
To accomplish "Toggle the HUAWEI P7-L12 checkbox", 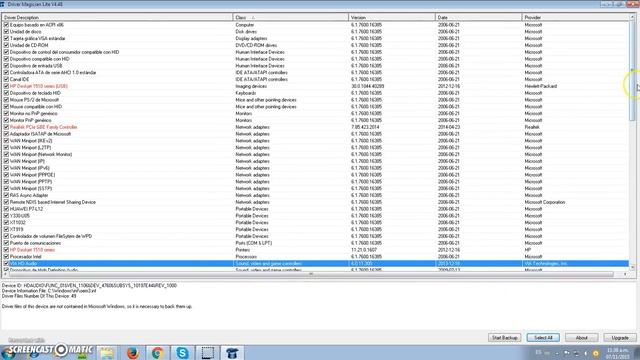I will point(6,209).
